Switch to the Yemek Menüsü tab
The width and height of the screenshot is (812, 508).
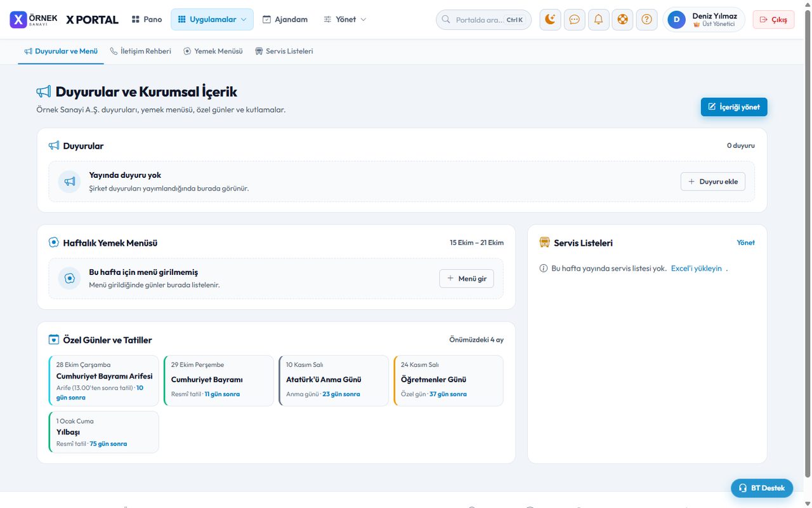click(213, 51)
